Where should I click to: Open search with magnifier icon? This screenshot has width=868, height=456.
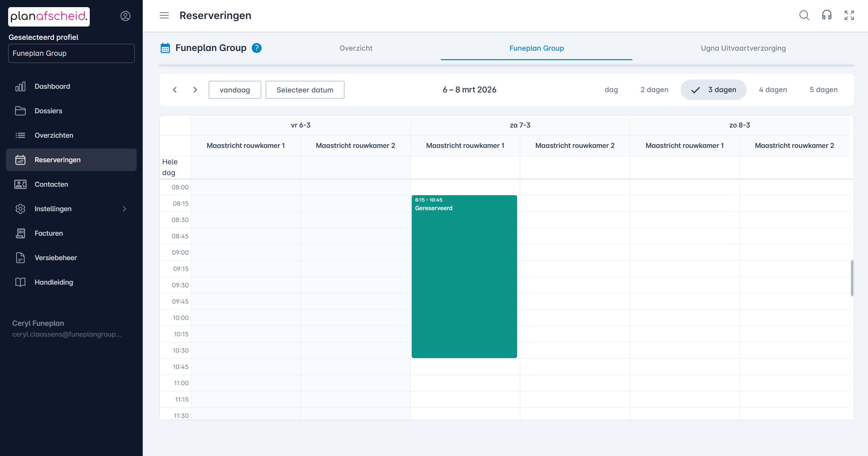click(804, 15)
